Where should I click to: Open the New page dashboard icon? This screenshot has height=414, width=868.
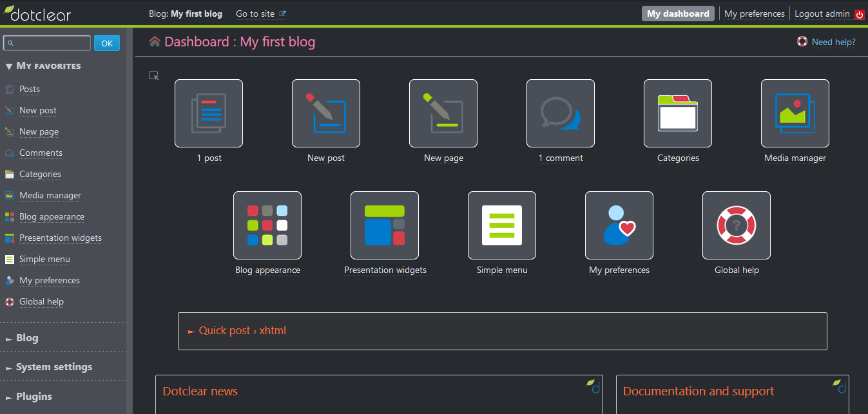click(443, 113)
